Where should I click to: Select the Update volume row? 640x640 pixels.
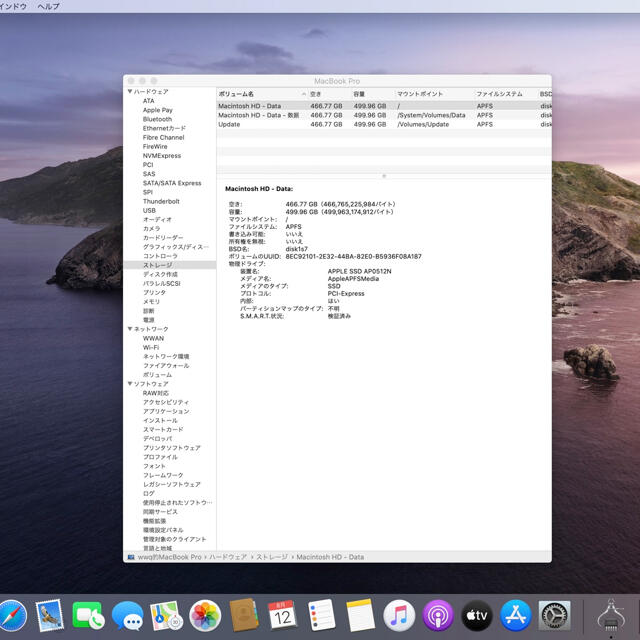click(384, 124)
